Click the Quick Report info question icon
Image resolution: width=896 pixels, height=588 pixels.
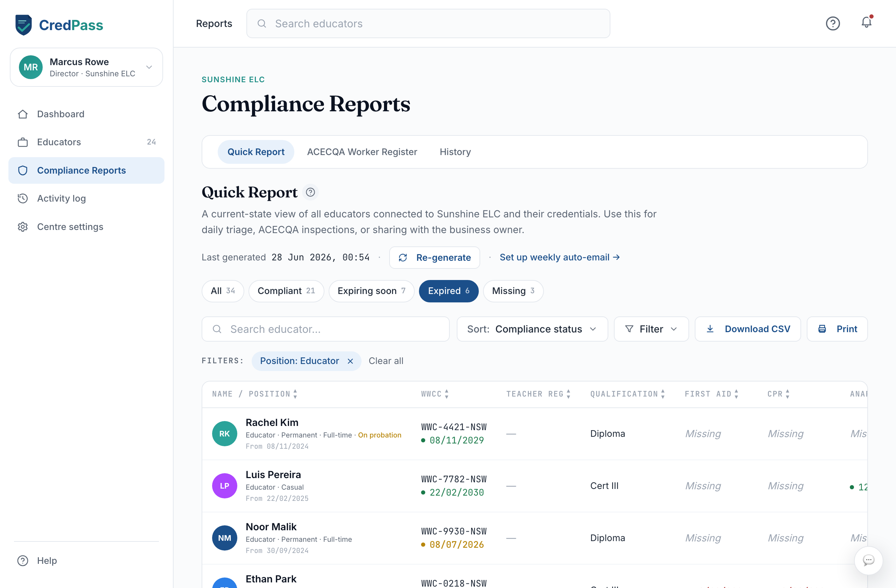coord(310,192)
